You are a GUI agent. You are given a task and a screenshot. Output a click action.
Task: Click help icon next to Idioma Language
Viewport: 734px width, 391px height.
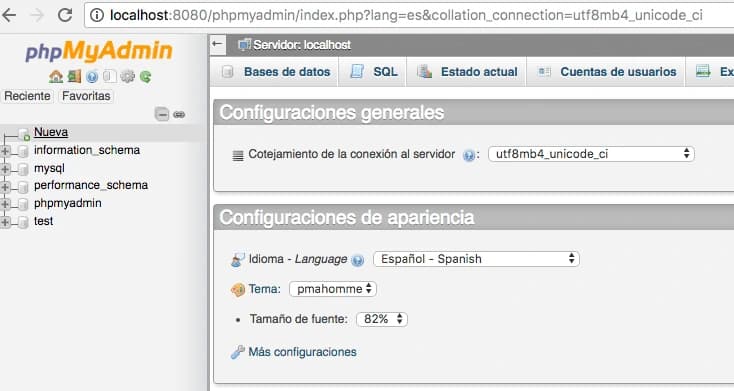358,260
